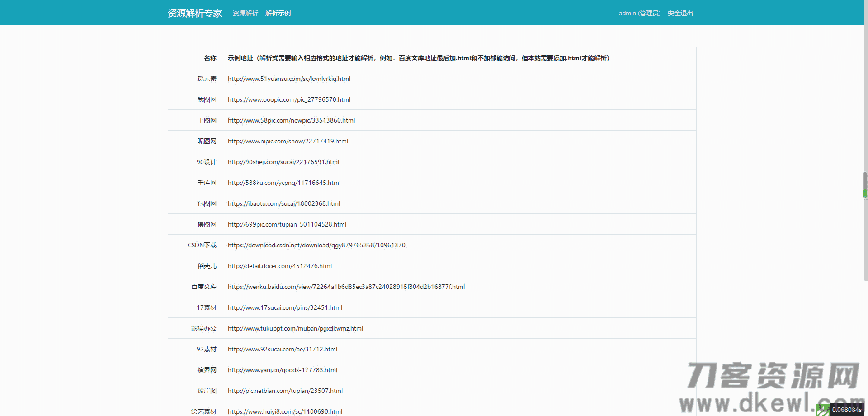
Task: Select the 90sheji.com sucai URL
Action: [283, 162]
